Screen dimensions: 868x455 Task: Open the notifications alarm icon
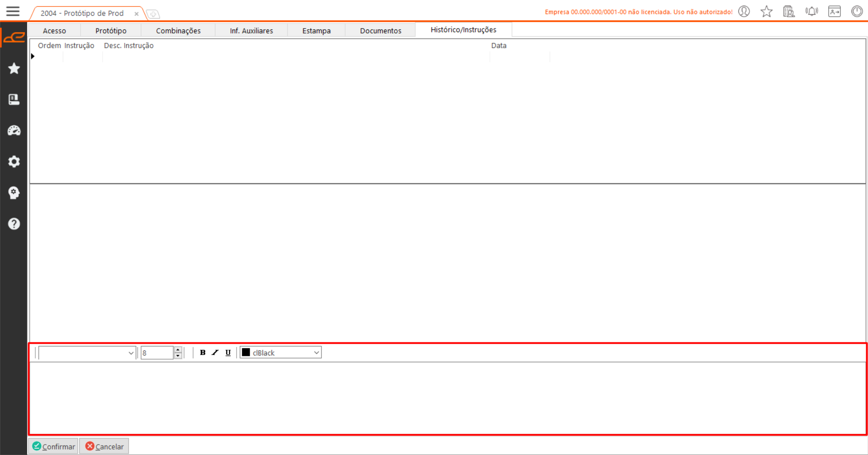811,11
